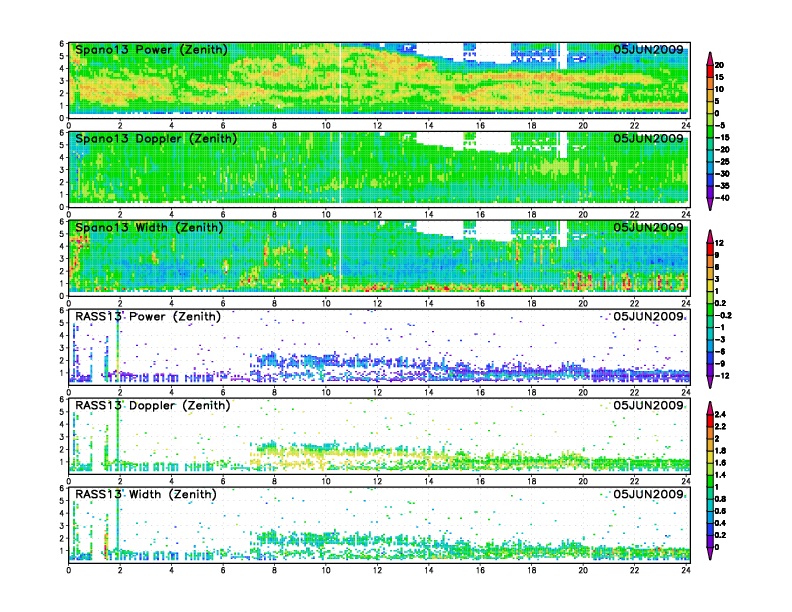Pick the '-15' label on the top color bar
792x612 pixels.
pyautogui.click(x=722, y=137)
